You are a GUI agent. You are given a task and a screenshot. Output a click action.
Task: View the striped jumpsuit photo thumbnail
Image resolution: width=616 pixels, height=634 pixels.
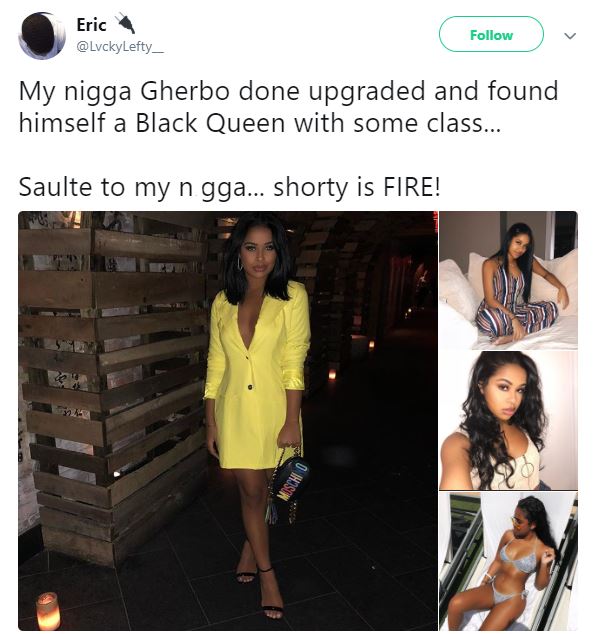(x=508, y=280)
